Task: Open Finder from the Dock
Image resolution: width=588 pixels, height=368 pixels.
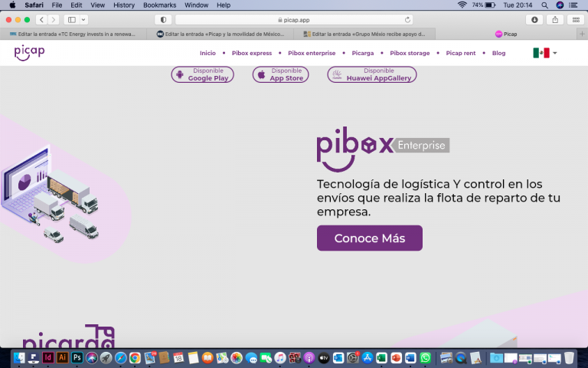Action: click(x=18, y=358)
